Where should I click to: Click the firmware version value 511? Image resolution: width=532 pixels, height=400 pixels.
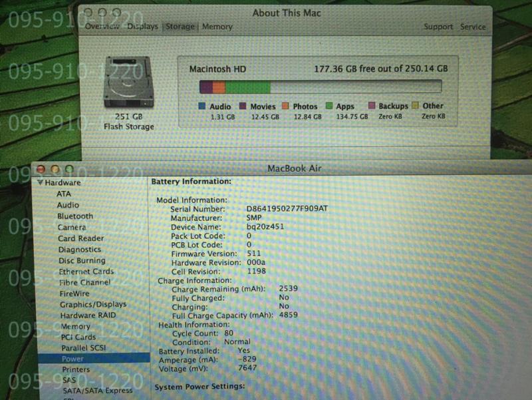[x=254, y=254]
